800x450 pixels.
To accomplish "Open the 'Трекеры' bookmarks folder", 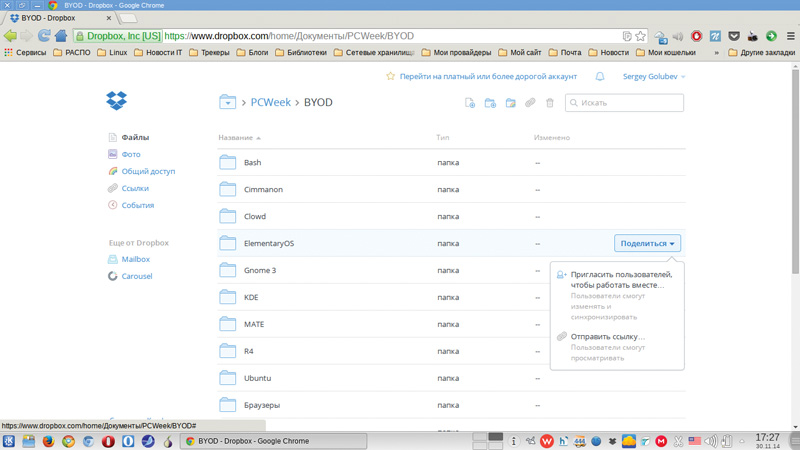I will pos(209,53).
